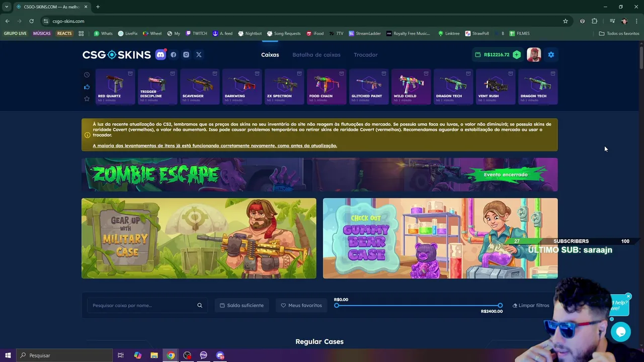The width and height of the screenshot is (644, 362).
Task: Open a new browser tab
Action: click(98, 7)
